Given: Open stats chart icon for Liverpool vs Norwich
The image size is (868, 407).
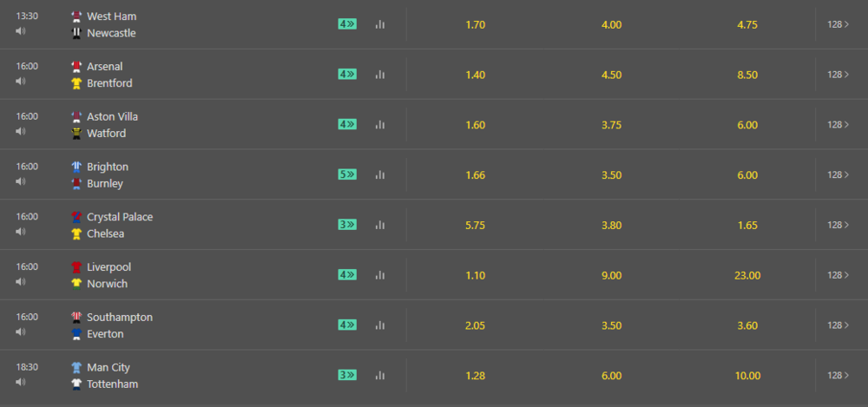Looking at the screenshot, I should point(380,274).
